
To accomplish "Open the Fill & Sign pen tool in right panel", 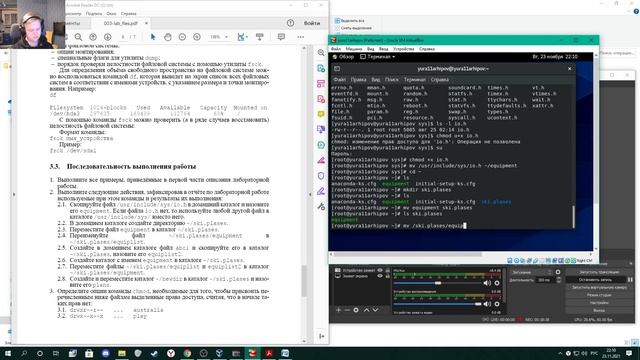I will [x=321, y=191].
